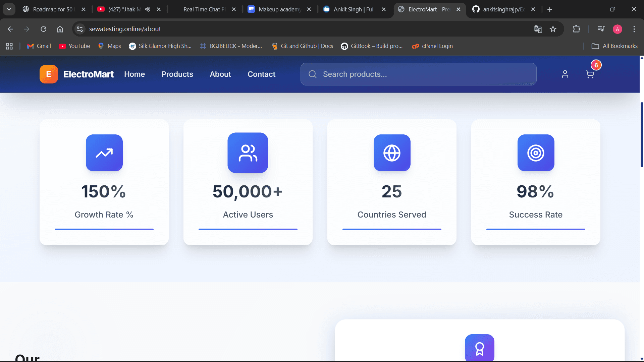The width and height of the screenshot is (644, 362).
Task: Click the Active Users people icon
Action: tap(248, 153)
